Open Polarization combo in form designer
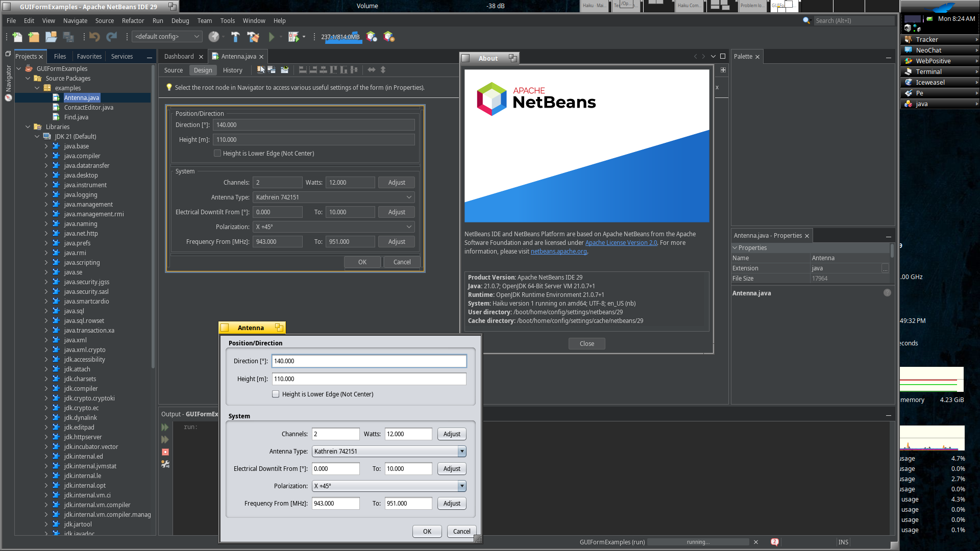 [334, 227]
